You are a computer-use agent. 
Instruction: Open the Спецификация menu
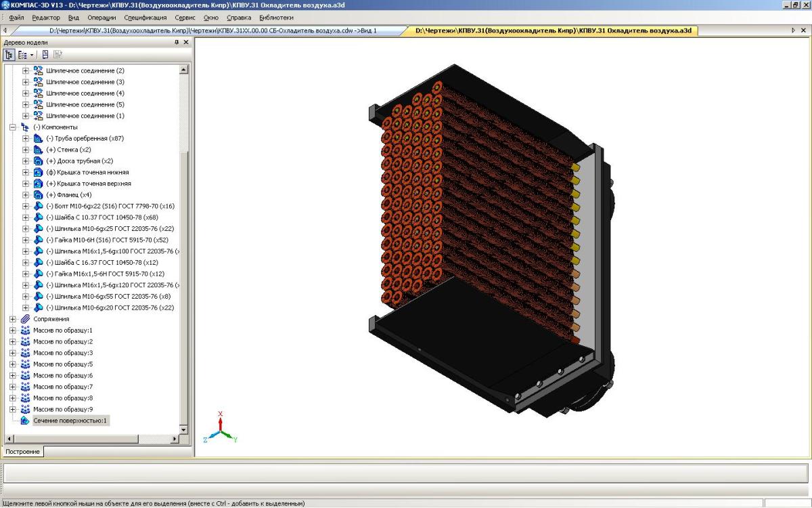pyautogui.click(x=145, y=18)
